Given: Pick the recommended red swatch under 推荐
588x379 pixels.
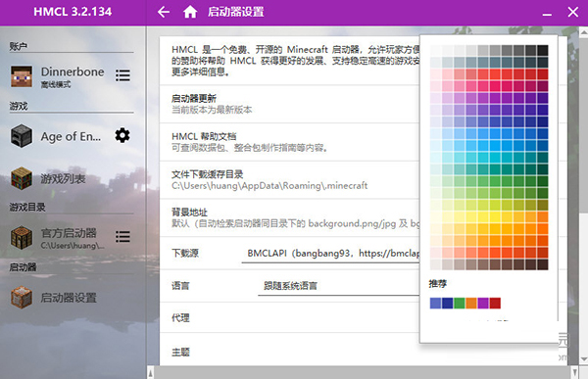Looking at the screenshot, I should point(495,303).
